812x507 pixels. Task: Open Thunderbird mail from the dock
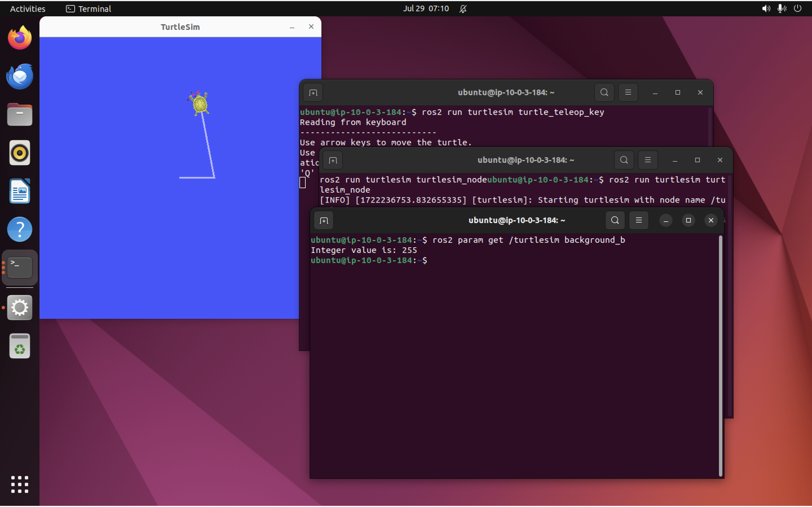[19, 76]
